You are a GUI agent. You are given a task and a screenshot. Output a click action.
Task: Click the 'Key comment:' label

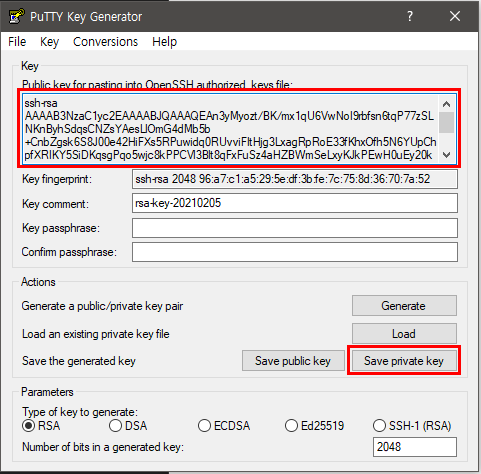tap(55, 204)
